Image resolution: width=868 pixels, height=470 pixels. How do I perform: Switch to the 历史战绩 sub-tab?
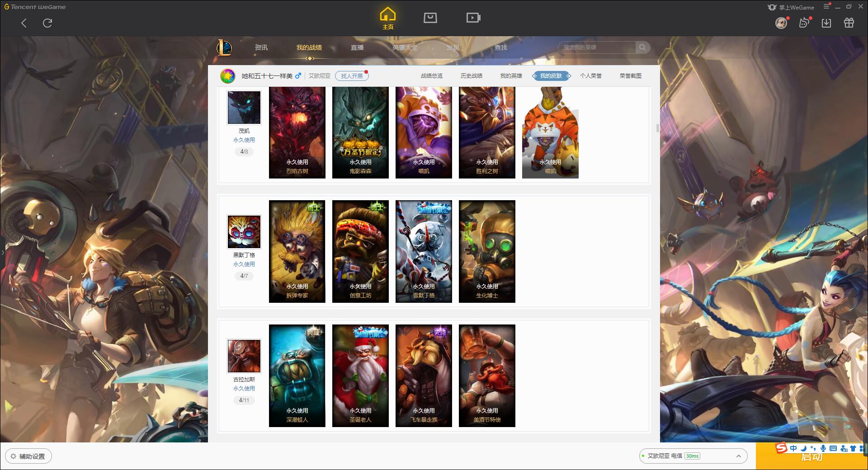point(472,76)
